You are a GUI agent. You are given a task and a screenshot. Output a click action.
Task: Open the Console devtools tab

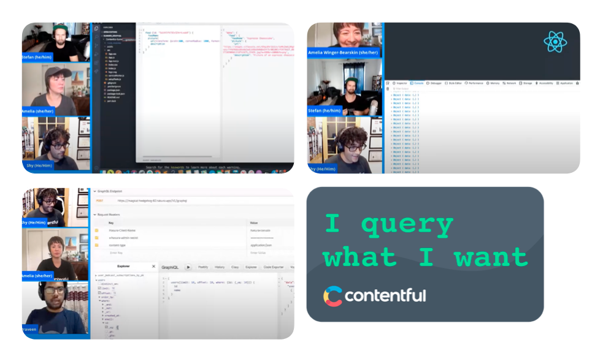(417, 83)
